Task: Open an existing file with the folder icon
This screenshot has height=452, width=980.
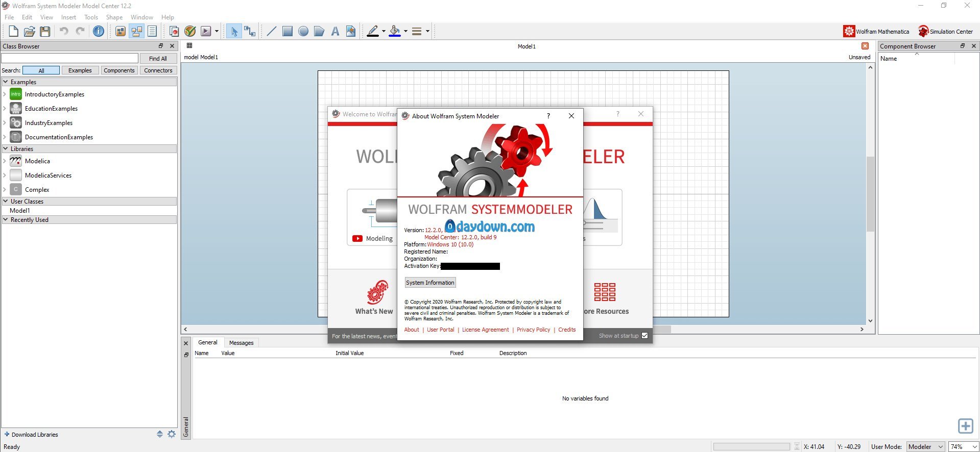Action: click(30, 32)
